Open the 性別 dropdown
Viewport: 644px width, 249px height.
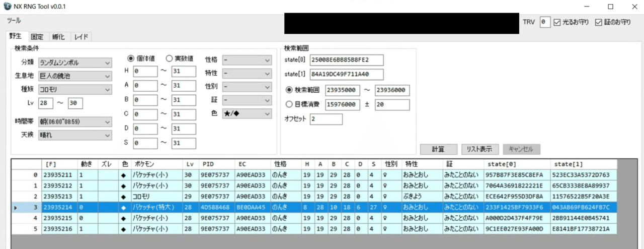point(247,87)
